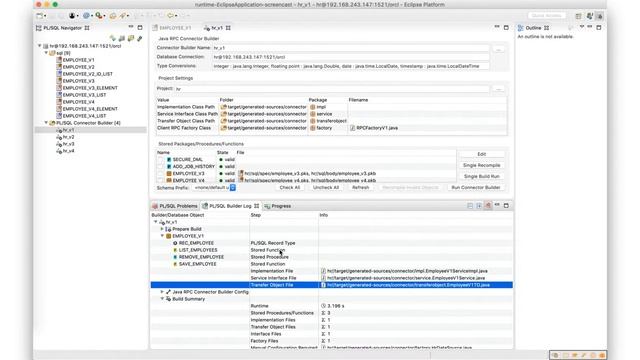Click the Refresh button
This screenshot has width=640, height=360.
tap(360, 187)
